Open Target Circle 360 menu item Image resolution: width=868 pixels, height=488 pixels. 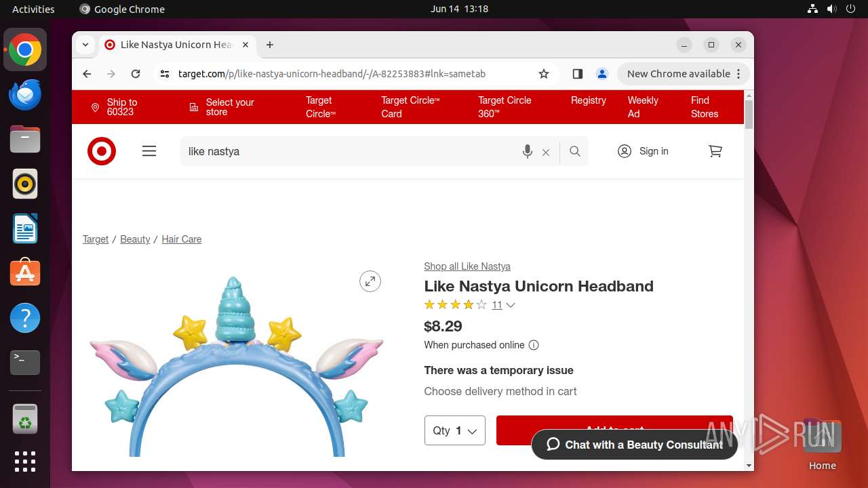(x=505, y=107)
